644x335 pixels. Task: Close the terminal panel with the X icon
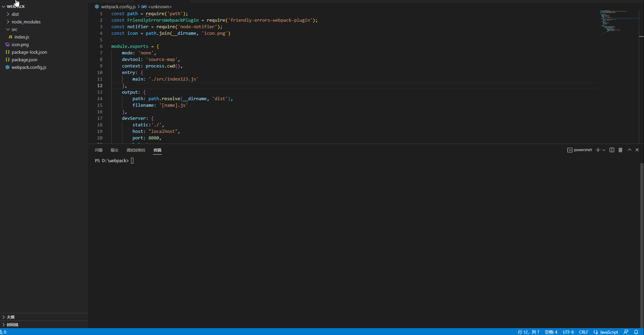pos(637,150)
